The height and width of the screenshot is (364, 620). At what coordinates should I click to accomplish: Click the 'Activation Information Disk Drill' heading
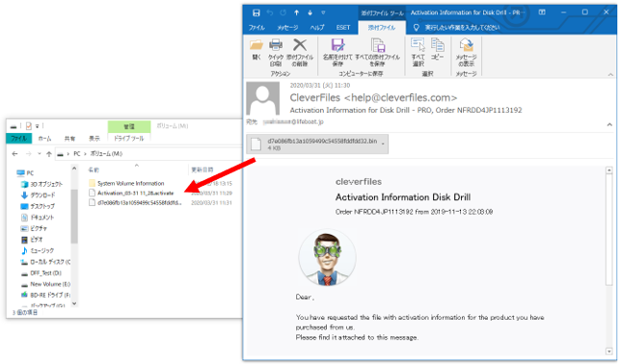point(403,197)
